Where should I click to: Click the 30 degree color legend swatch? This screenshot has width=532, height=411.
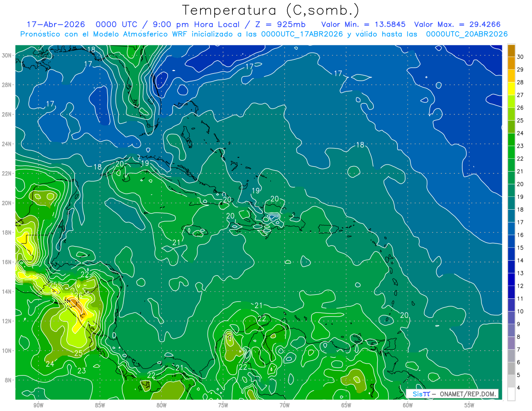point(511,51)
